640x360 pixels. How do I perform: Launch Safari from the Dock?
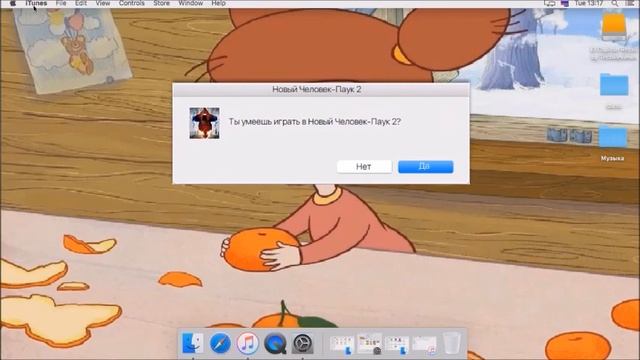[220, 343]
